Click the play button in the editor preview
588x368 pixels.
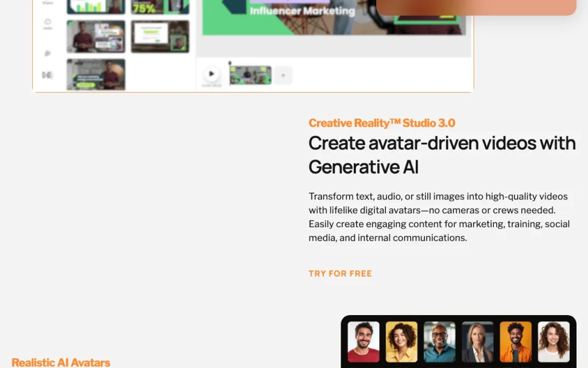[211, 74]
